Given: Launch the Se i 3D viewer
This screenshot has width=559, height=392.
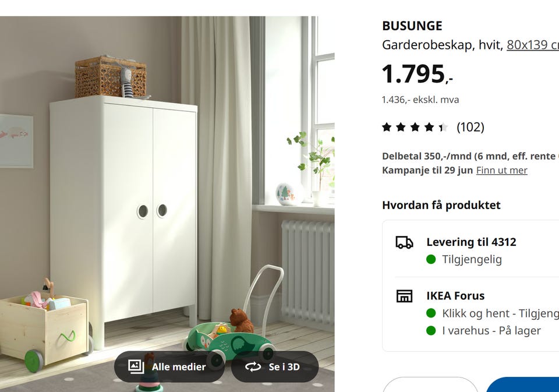Looking at the screenshot, I should click(x=274, y=366).
